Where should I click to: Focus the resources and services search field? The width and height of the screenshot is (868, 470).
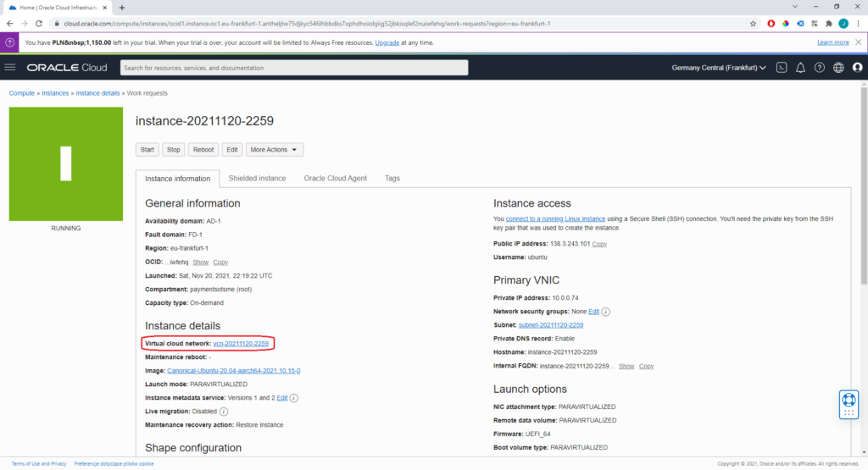coord(294,68)
